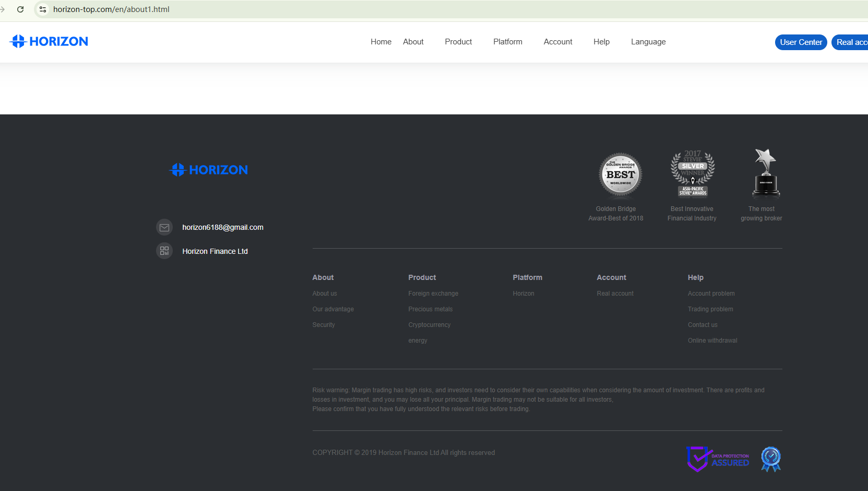Click the blue ribbon certification badge
This screenshot has height=491, width=868.
click(771, 459)
